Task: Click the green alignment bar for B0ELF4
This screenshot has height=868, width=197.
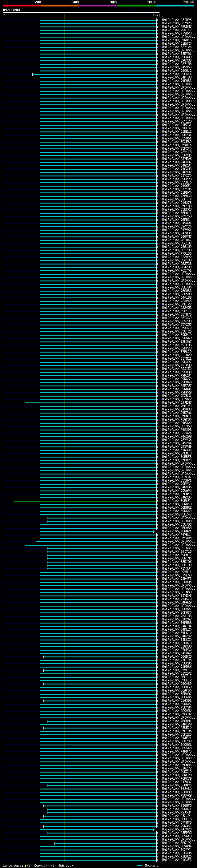Action: coord(85,501)
